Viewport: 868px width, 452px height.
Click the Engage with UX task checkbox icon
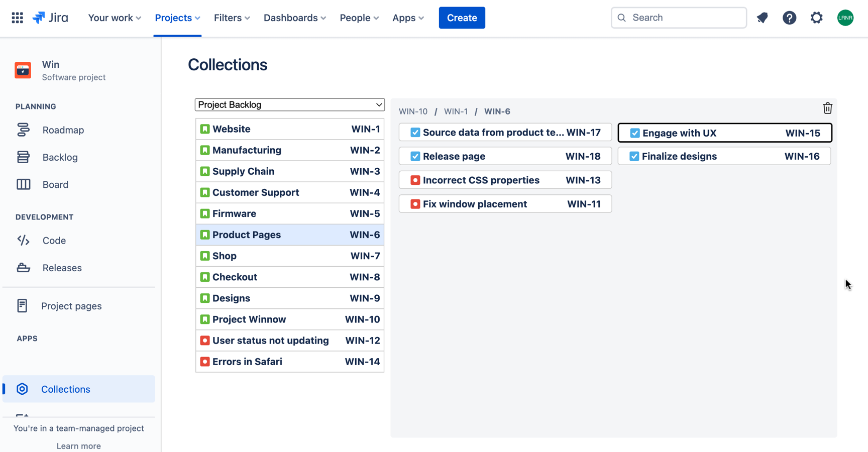coord(635,133)
